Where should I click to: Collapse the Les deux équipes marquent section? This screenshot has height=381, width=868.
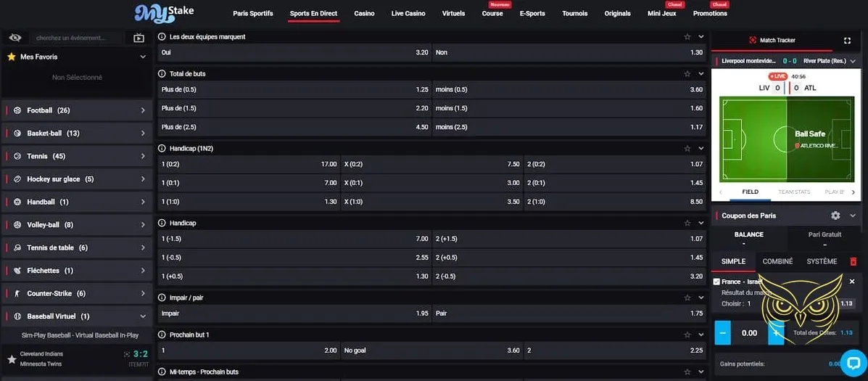[x=700, y=36]
